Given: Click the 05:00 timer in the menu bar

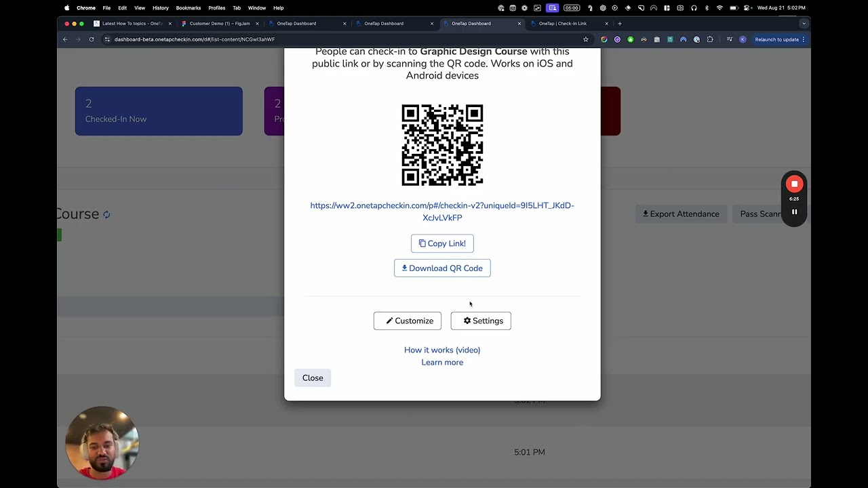Looking at the screenshot, I should click(x=572, y=8).
